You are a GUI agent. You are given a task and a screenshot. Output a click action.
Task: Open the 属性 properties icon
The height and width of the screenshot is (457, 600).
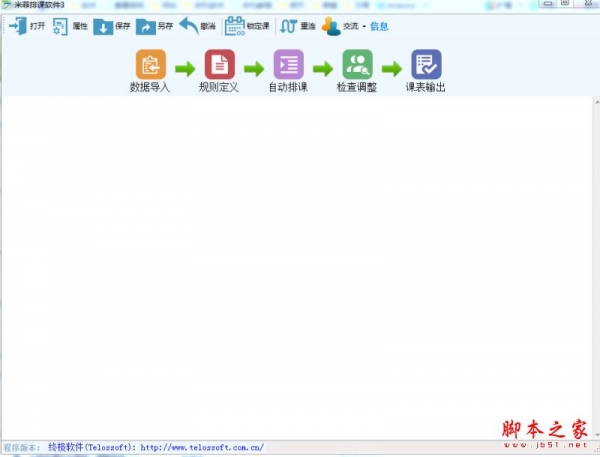click(x=60, y=26)
